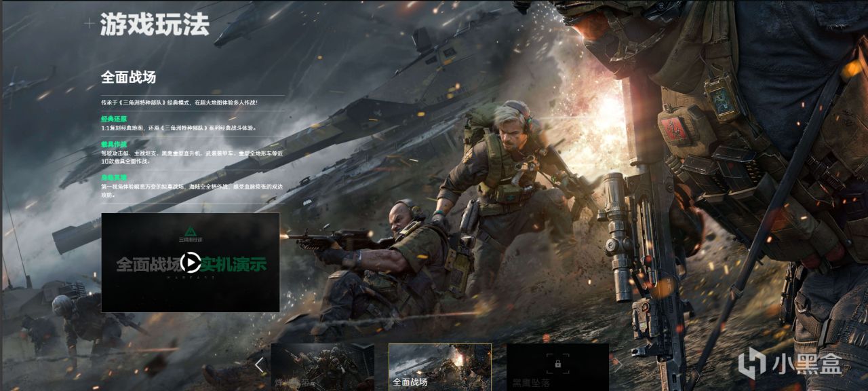Click the previous arrow of the mode carousel

pyautogui.click(x=259, y=365)
